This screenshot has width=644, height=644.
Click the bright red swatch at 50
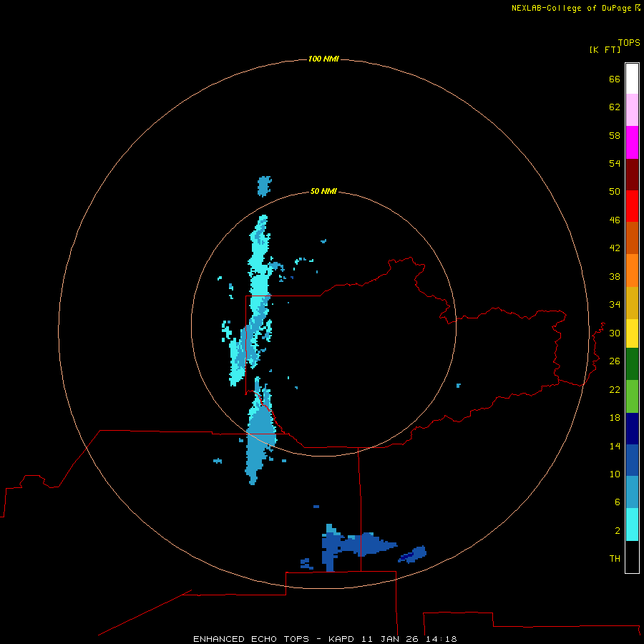[x=632, y=206]
